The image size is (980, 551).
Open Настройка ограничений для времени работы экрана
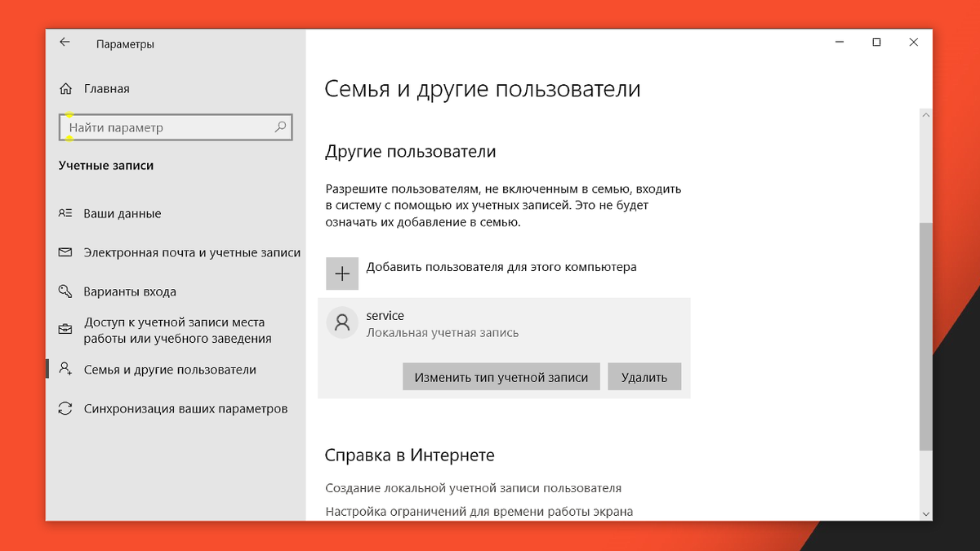pyautogui.click(x=479, y=512)
